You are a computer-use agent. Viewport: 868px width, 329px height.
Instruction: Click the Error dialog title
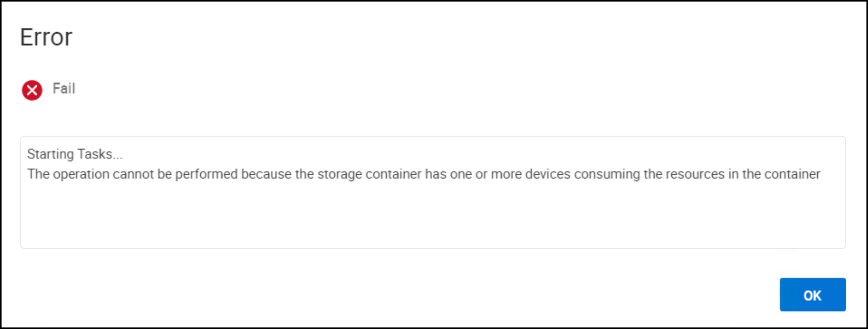click(46, 37)
